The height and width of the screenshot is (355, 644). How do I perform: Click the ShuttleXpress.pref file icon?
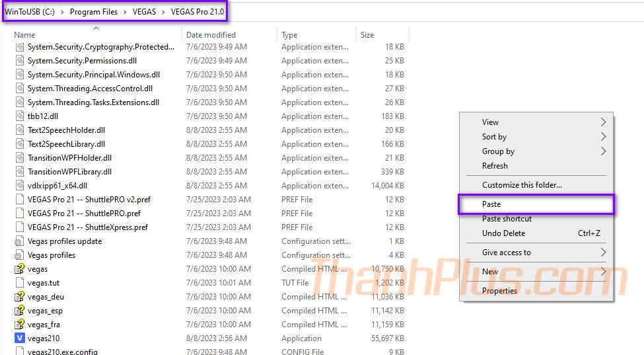(x=19, y=227)
